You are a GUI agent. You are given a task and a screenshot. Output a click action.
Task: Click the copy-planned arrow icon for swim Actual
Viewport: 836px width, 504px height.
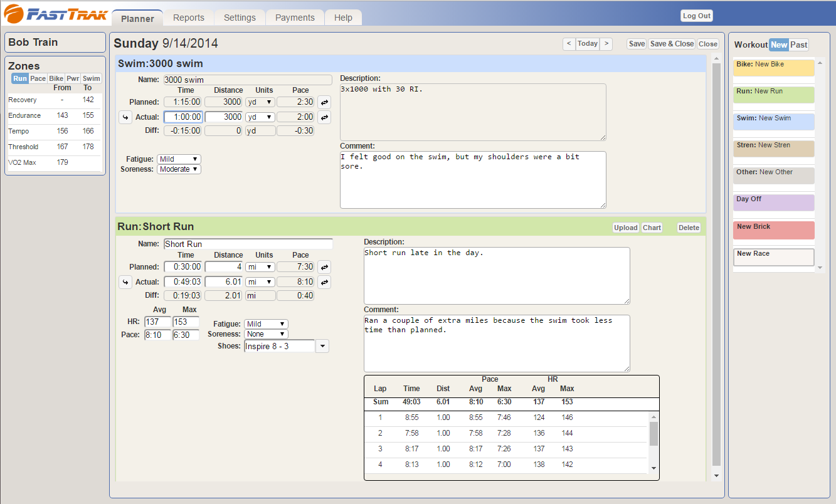tap(125, 117)
